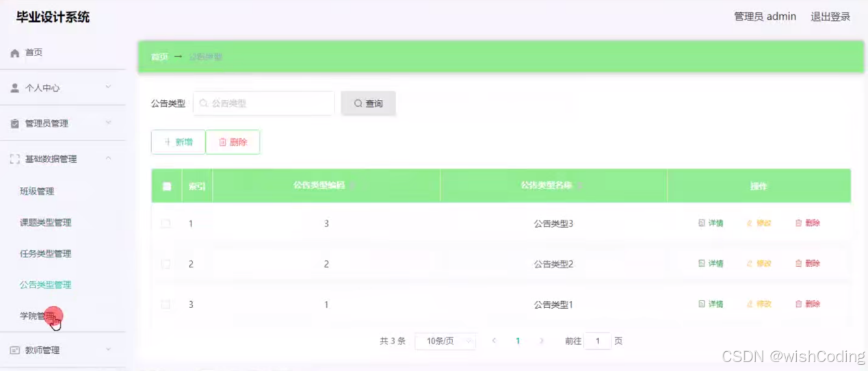Click the 共 3 条 total count text
This screenshot has height=371, width=868.
pyautogui.click(x=393, y=341)
